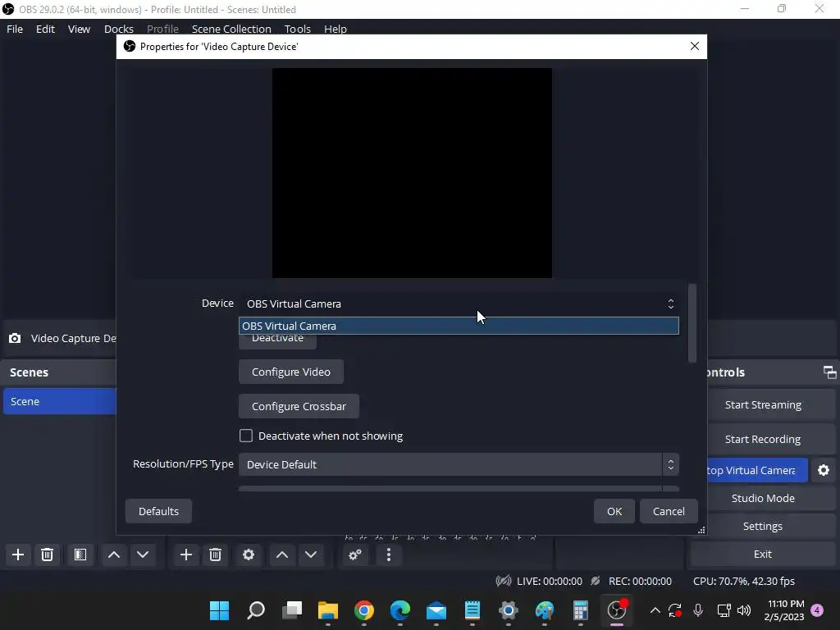Screen dimensions: 840x630
Task: Open the Mail app from the taskbar
Action: (436, 610)
